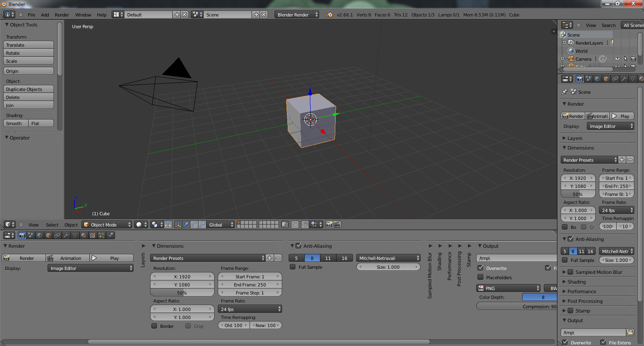Open the Object Mode dropdown
644x346 pixels.
click(107, 224)
